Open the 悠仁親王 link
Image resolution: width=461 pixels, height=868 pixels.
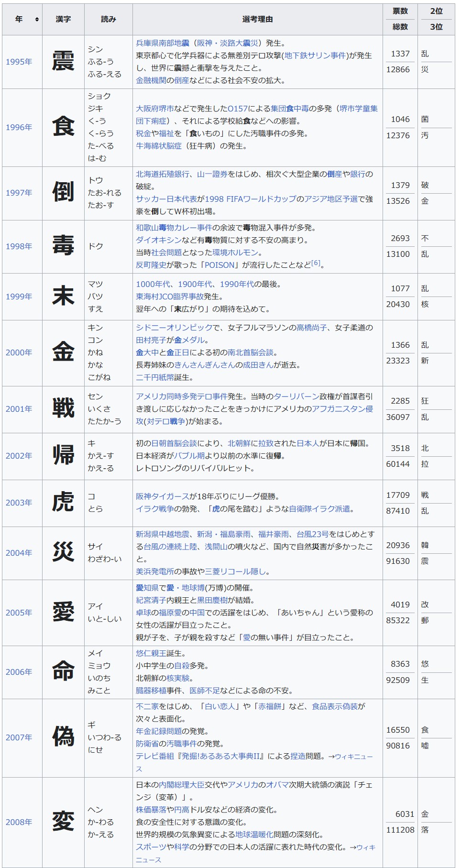tap(151, 653)
